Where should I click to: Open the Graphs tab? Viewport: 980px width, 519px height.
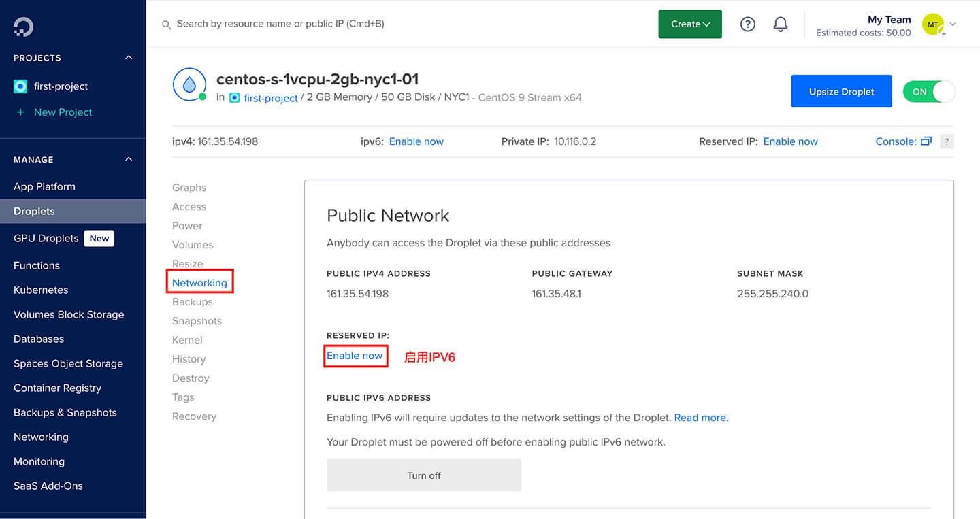[189, 188]
